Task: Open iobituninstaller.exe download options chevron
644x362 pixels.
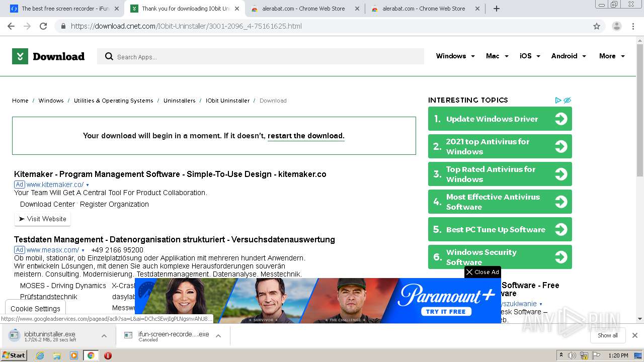Action: coord(104,335)
